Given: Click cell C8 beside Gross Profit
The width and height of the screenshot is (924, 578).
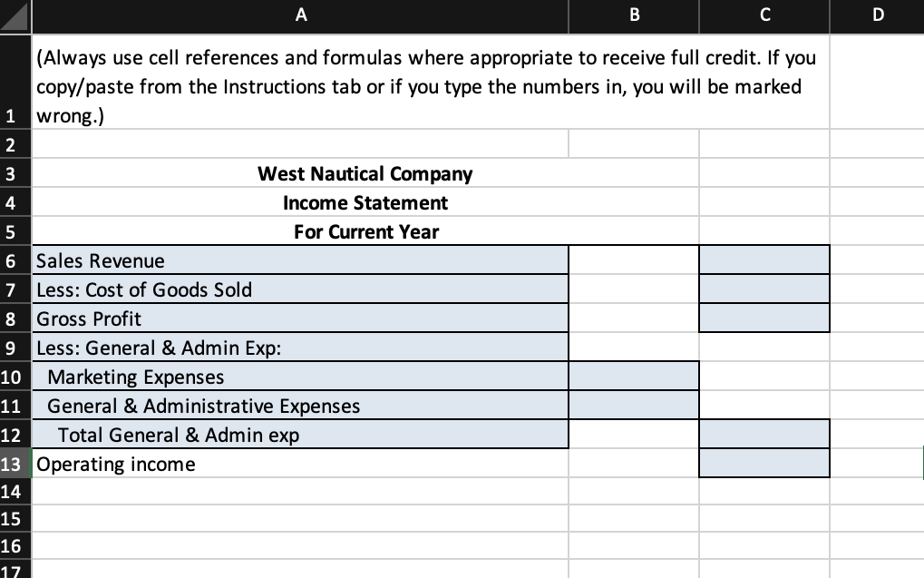Looking at the screenshot, I should 764,318.
